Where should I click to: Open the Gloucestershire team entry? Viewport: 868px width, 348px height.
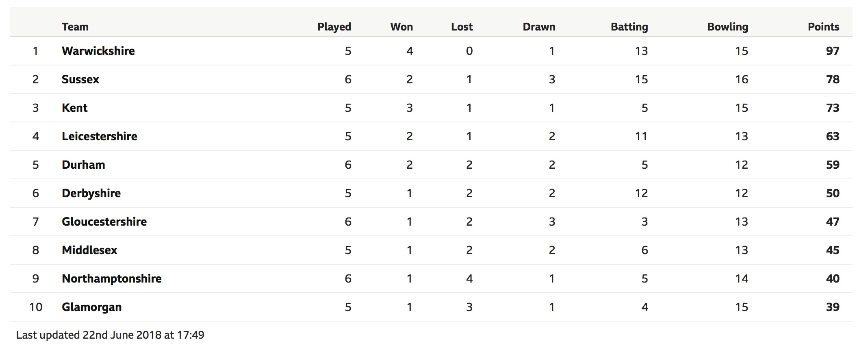click(104, 222)
